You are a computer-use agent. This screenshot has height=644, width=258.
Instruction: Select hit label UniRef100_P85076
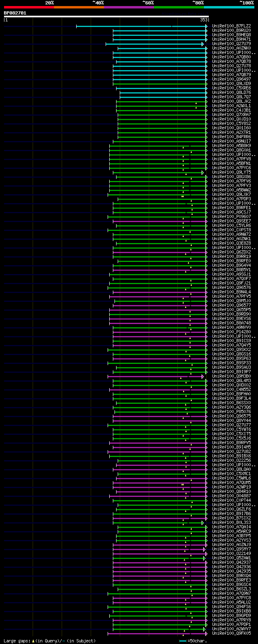tap(231, 412)
